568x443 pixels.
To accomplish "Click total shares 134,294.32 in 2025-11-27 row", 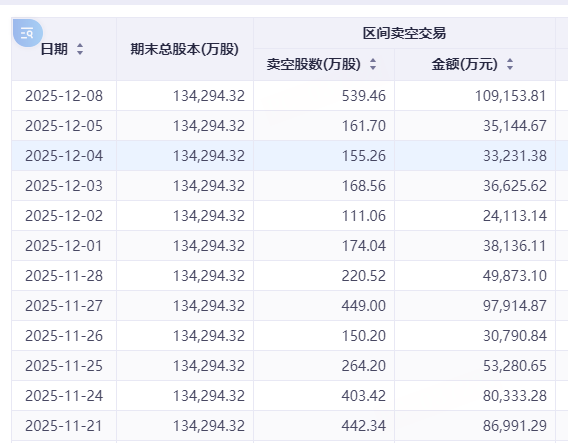I will [x=209, y=306].
